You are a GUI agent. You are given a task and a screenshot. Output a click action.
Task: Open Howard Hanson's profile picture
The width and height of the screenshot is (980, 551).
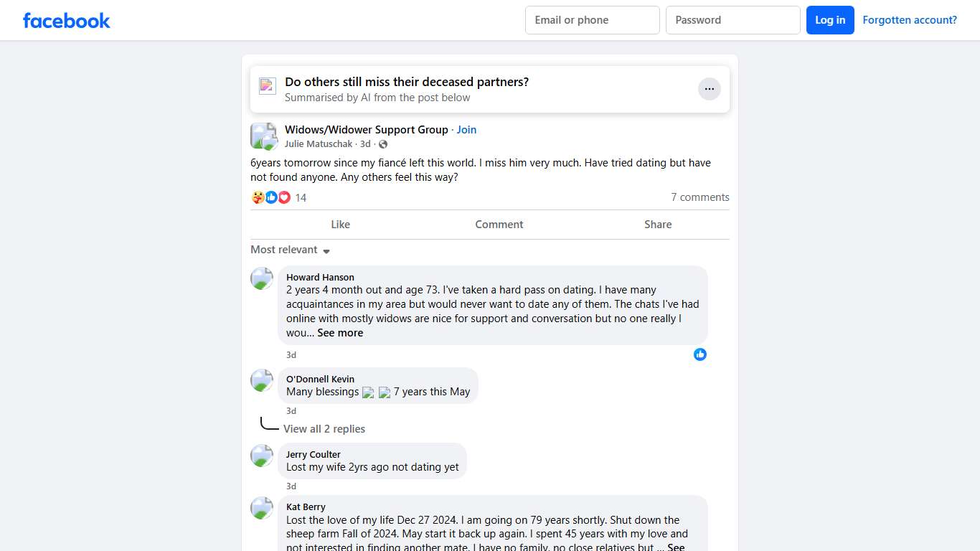262,278
